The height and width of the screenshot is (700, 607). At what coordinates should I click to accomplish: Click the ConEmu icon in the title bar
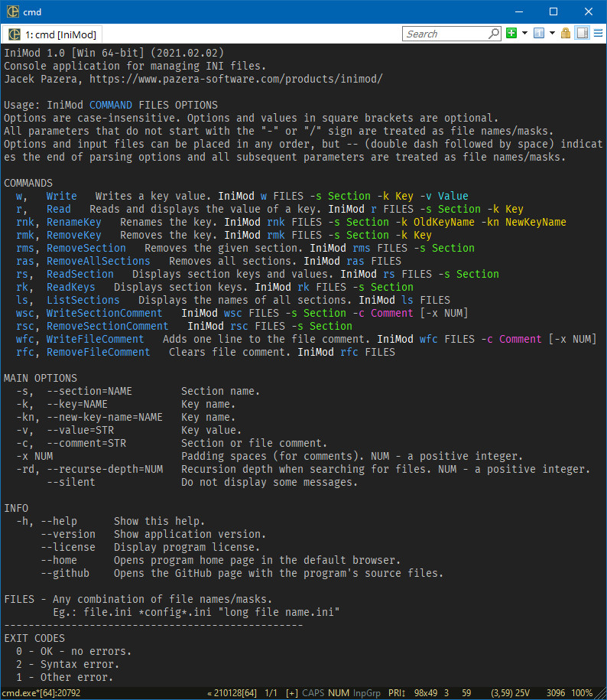(13, 11)
